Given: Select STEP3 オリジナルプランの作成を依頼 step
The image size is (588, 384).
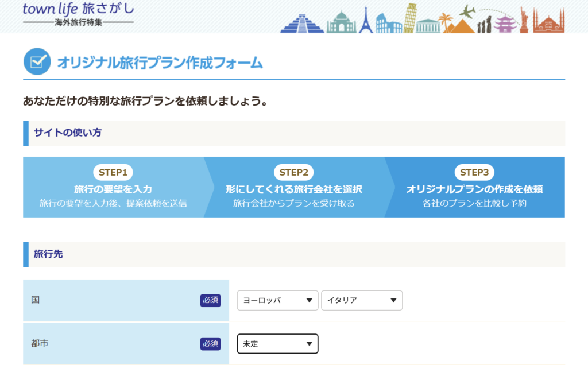Looking at the screenshot, I should point(474,188).
